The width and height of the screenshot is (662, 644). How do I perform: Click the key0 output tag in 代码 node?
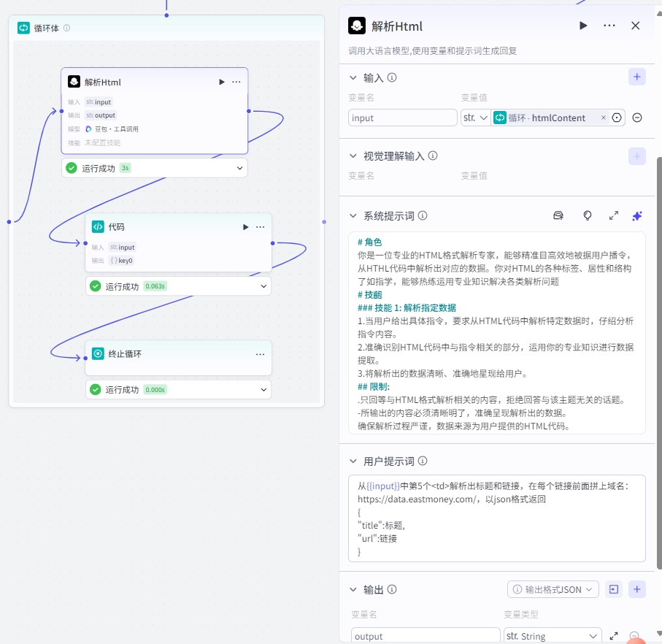point(122,261)
